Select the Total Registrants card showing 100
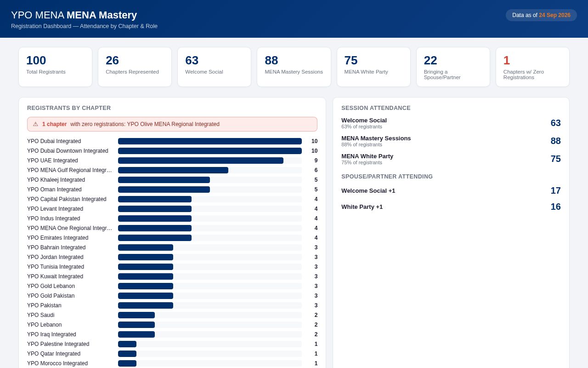 [55, 67]
